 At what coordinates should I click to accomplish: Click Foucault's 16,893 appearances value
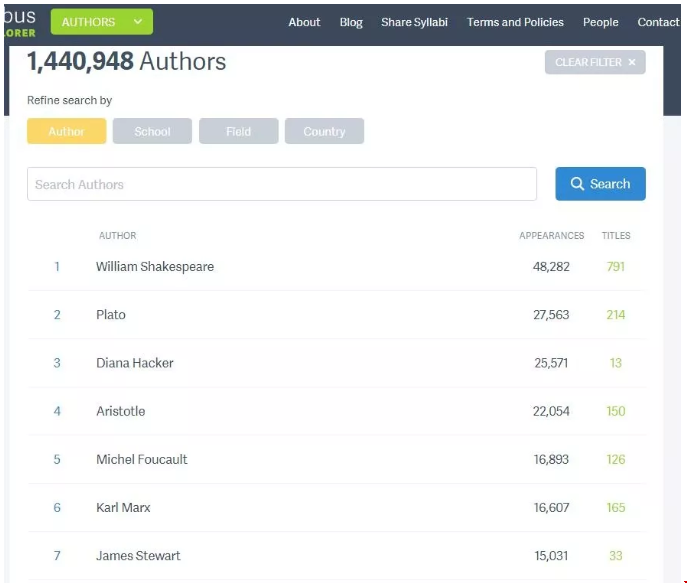click(x=551, y=459)
